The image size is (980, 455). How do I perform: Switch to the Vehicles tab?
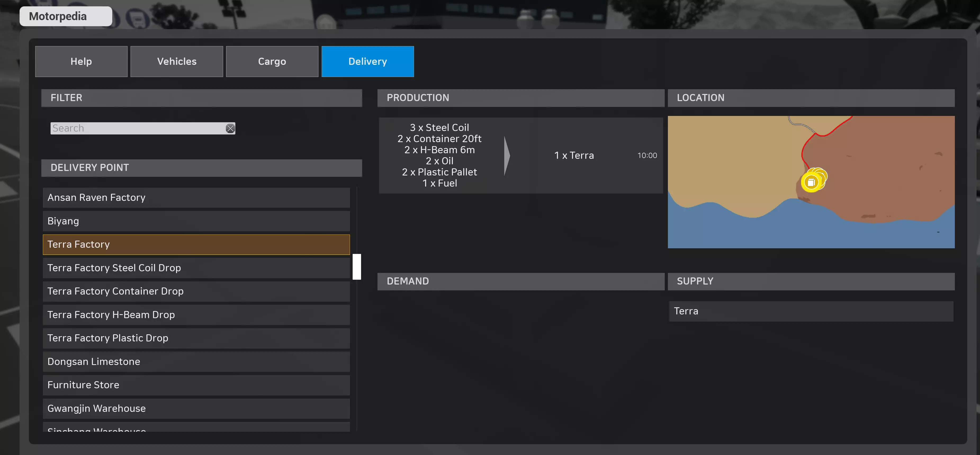(x=177, y=62)
